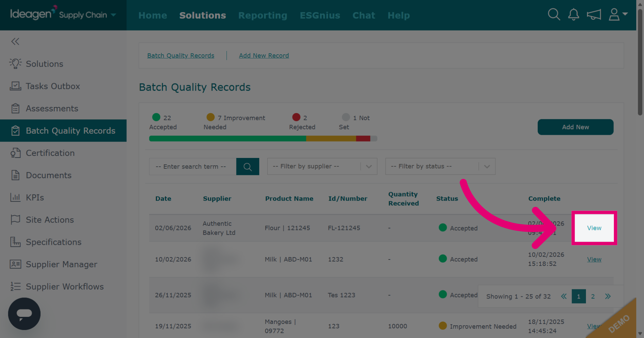Click the Site Actions flag icon
This screenshot has width=644, height=338.
point(15,220)
